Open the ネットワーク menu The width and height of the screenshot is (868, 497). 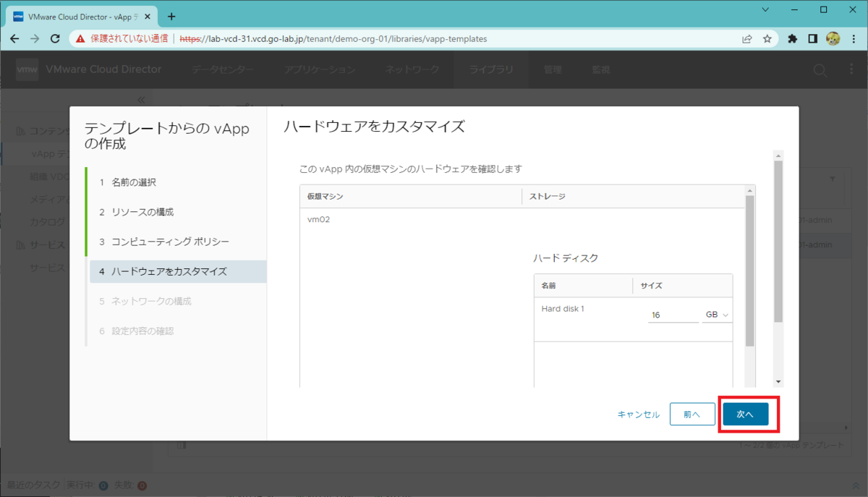(x=412, y=70)
